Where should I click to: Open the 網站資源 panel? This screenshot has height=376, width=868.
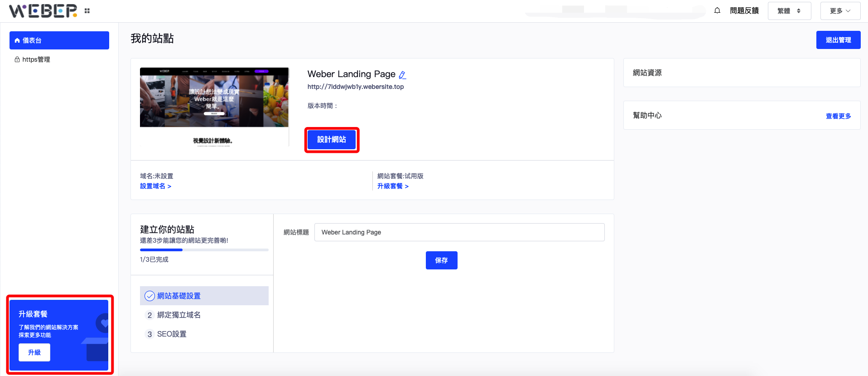pos(742,73)
